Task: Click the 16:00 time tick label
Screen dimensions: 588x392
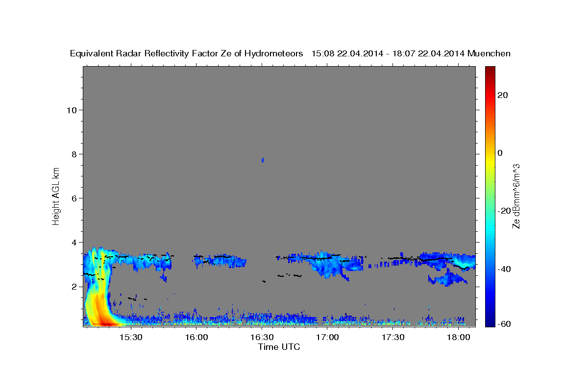Action: tap(196, 337)
